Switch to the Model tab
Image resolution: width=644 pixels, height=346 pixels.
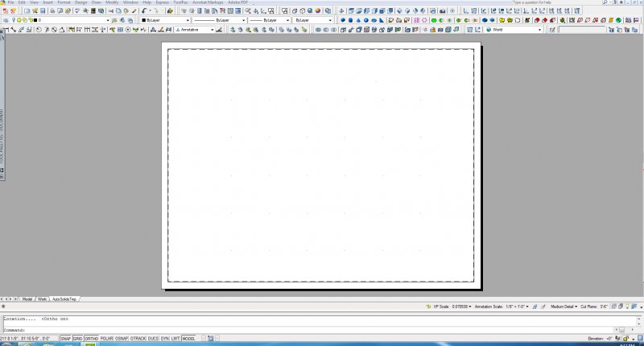coord(27,299)
